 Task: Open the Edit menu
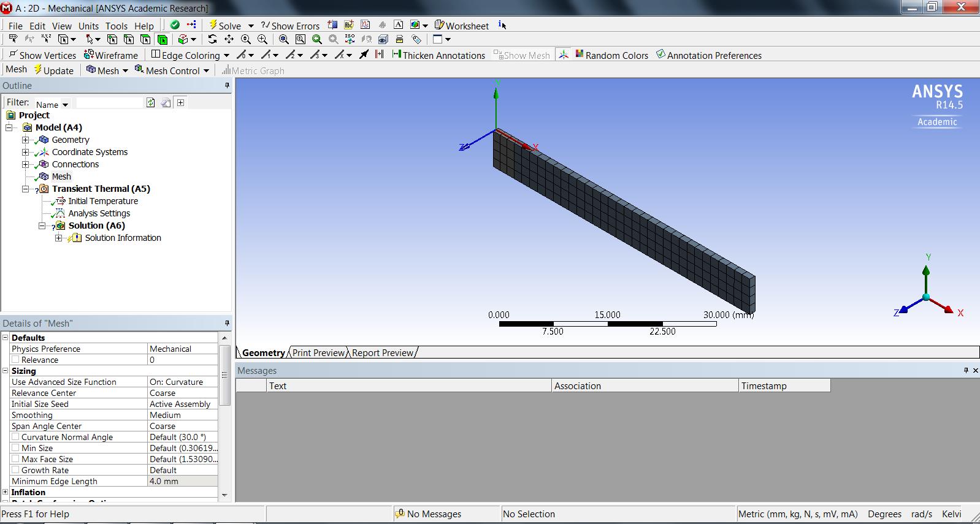[37, 26]
